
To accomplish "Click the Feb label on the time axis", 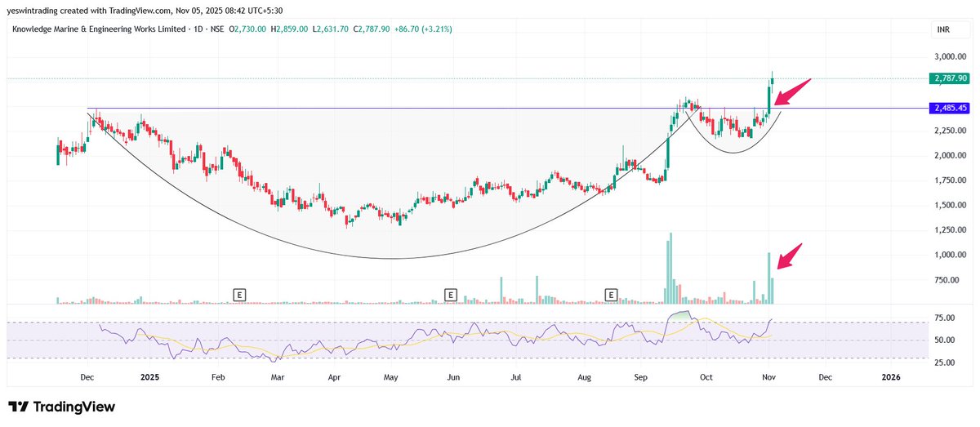I will pyautogui.click(x=218, y=377).
